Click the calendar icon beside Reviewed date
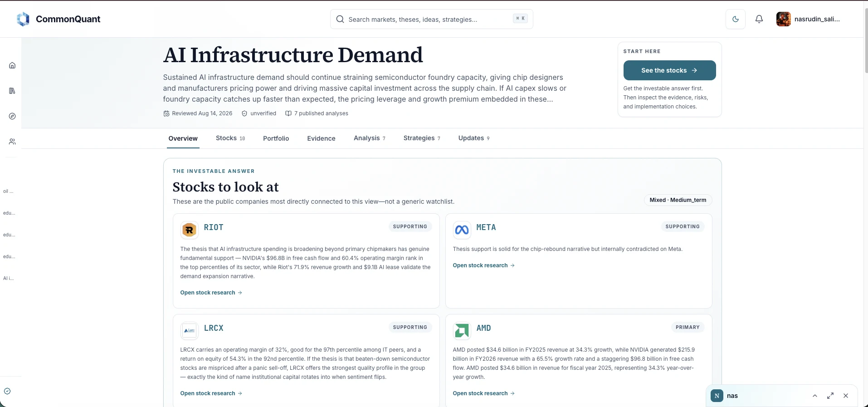 tap(166, 113)
